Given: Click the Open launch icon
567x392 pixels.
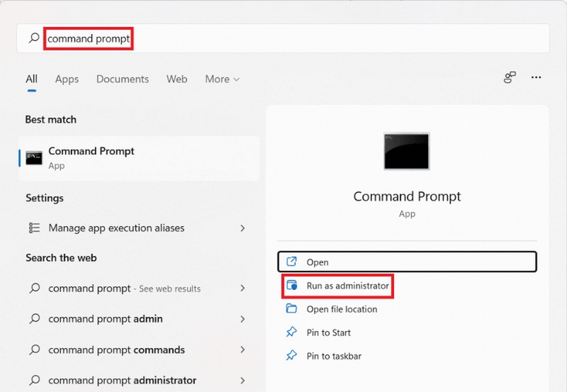Looking at the screenshot, I should 291,262.
